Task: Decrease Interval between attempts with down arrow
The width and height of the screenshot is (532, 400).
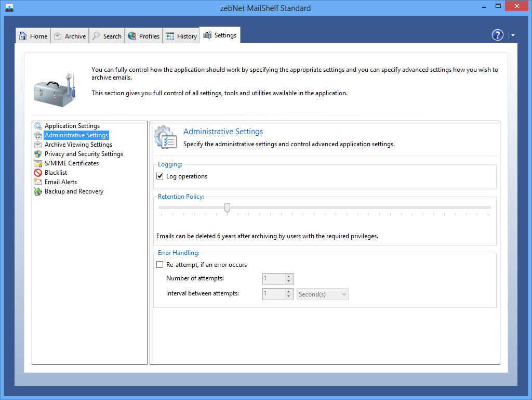Action: coord(289,297)
